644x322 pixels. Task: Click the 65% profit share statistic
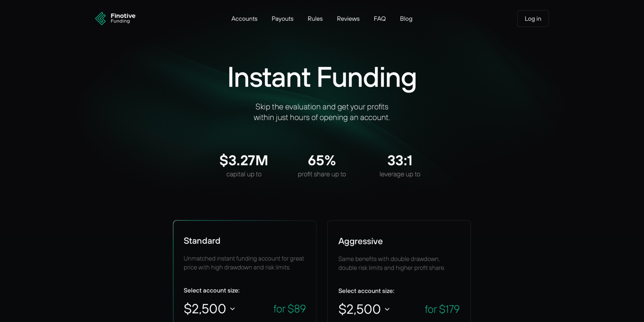click(321, 160)
